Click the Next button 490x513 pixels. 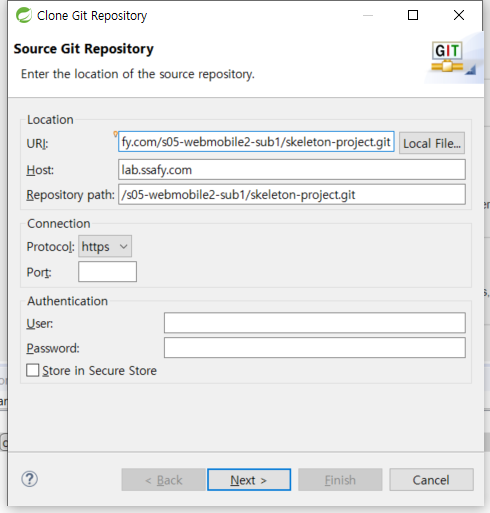(x=249, y=480)
